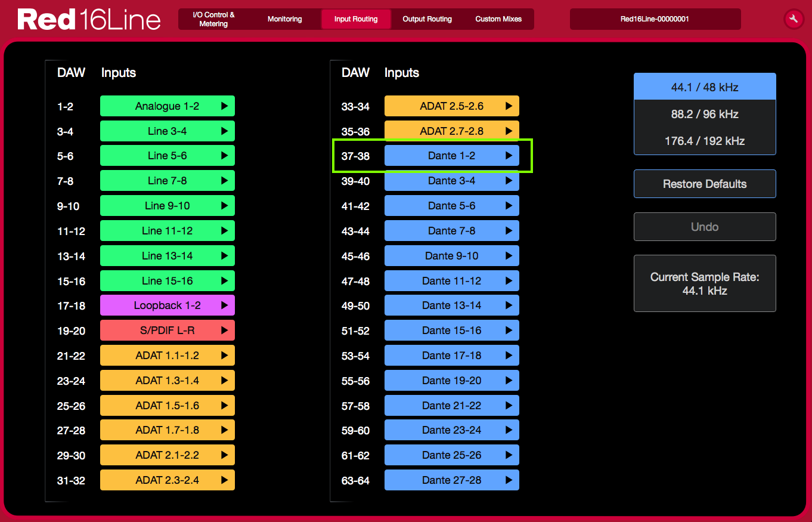Open the settings wrench icon
This screenshot has height=522, width=812.
pos(794,19)
